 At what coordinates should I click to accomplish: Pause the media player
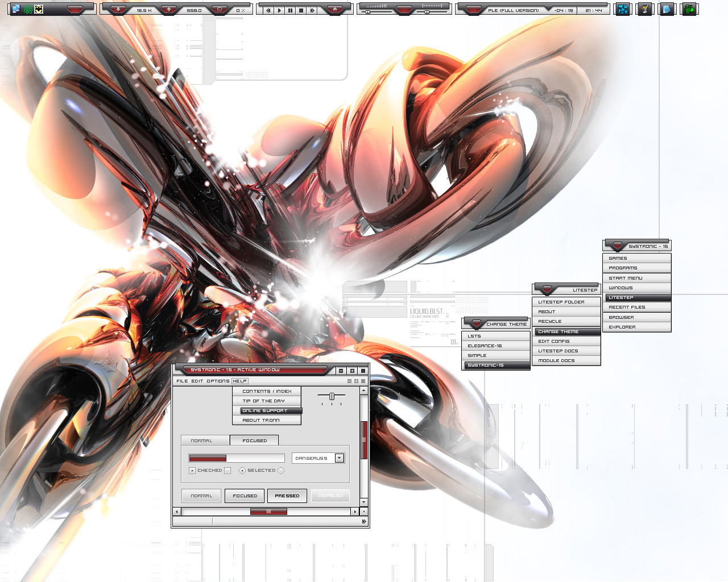point(290,10)
